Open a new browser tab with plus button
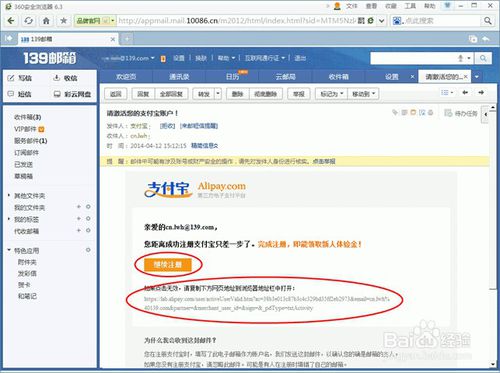 coord(127,39)
